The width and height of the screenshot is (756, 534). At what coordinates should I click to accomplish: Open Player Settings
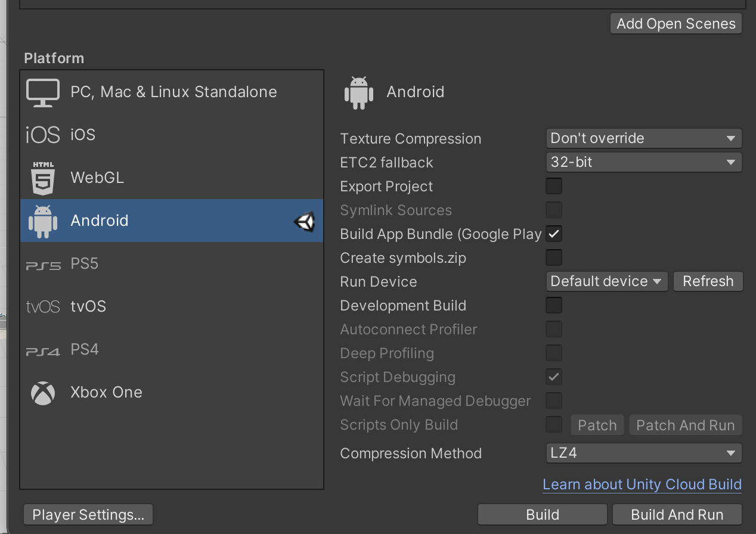88,514
